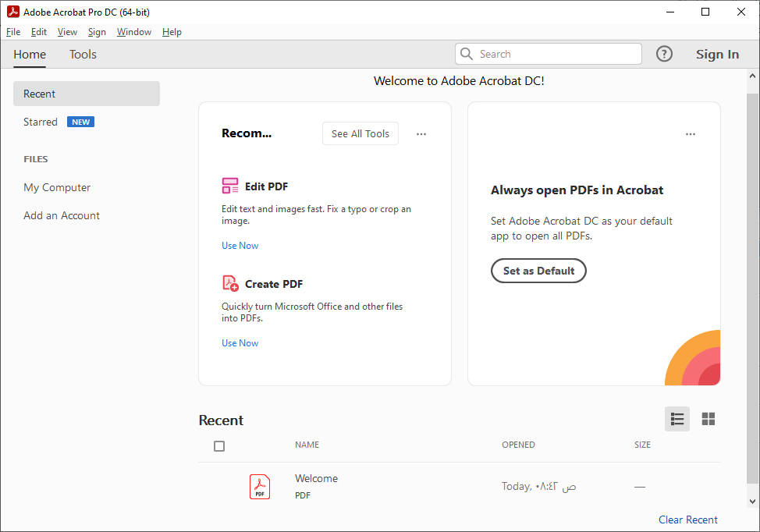
Task: Switch Recent files to thumbnail grid view
Action: [709, 419]
